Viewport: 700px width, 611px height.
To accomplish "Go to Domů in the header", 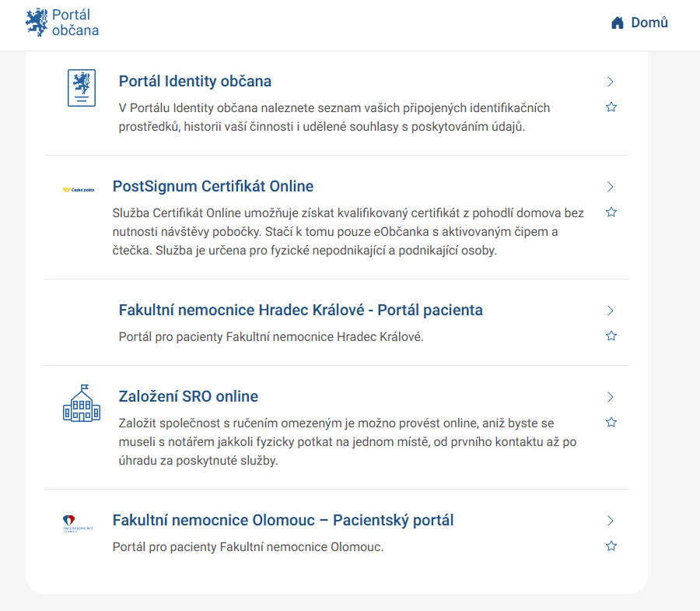I will coord(649,23).
